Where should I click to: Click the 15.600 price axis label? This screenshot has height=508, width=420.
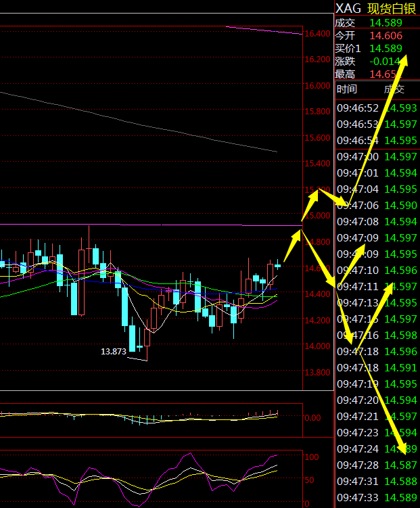point(317,138)
